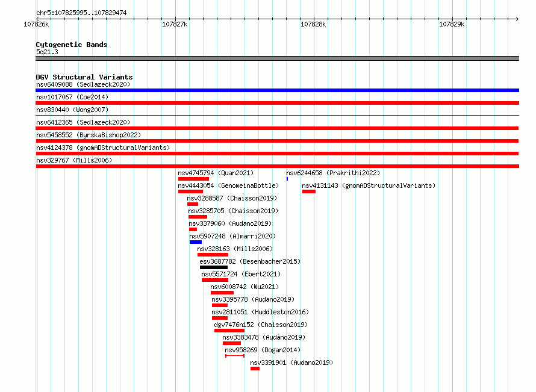The height and width of the screenshot is (392, 536).
Task: Open nsv4131143 (gnomADStructuralVariants) label
Action: point(369,185)
